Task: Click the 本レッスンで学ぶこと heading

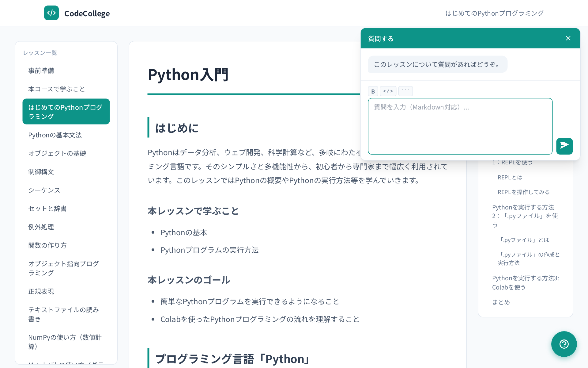Action: pos(193,211)
